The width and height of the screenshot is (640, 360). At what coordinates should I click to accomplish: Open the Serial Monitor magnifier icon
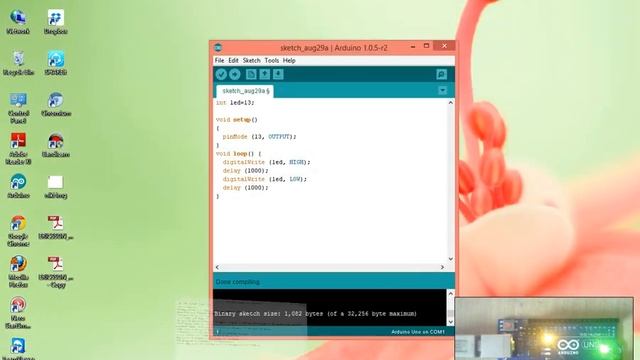[441, 74]
